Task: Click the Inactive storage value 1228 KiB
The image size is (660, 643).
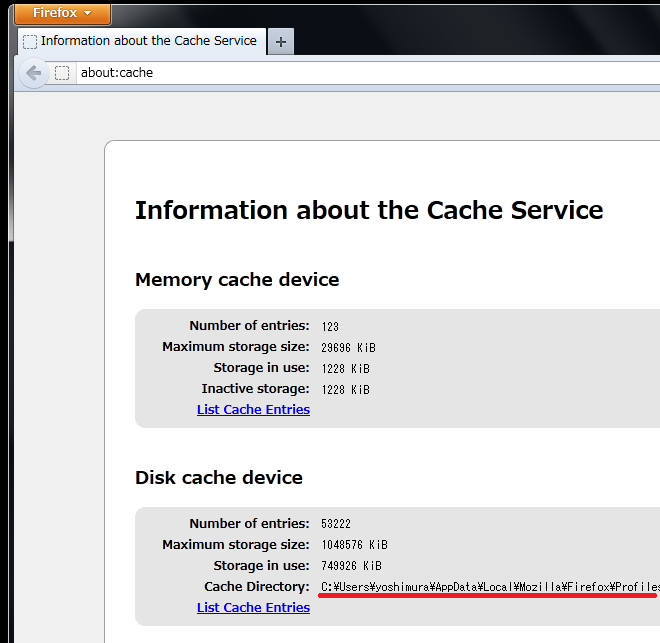Action: click(x=346, y=390)
